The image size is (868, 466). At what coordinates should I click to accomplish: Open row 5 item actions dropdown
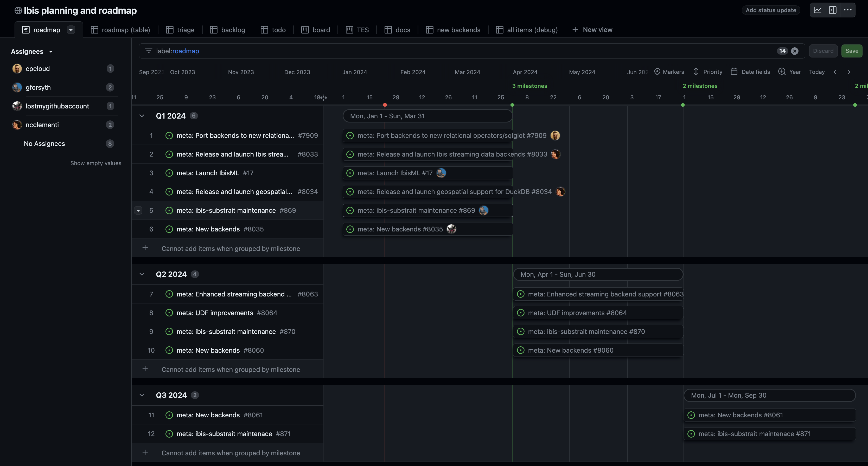click(138, 210)
